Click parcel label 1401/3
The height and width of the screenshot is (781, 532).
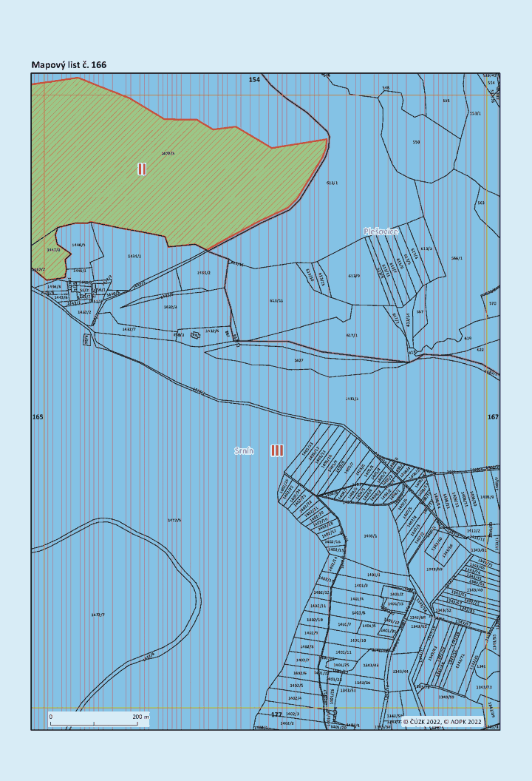coord(361,586)
